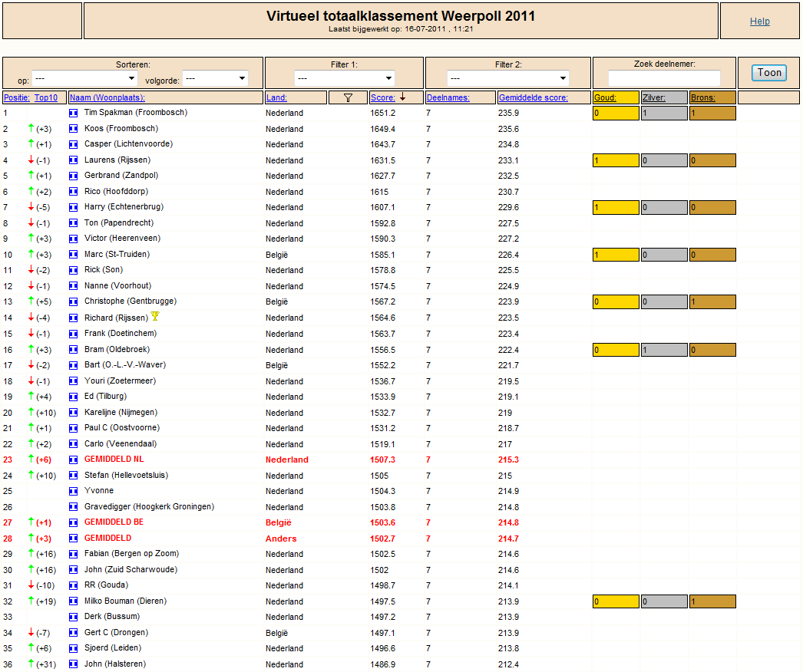Expand the Filter 2 dropdown

pyautogui.click(x=508, y=78)
